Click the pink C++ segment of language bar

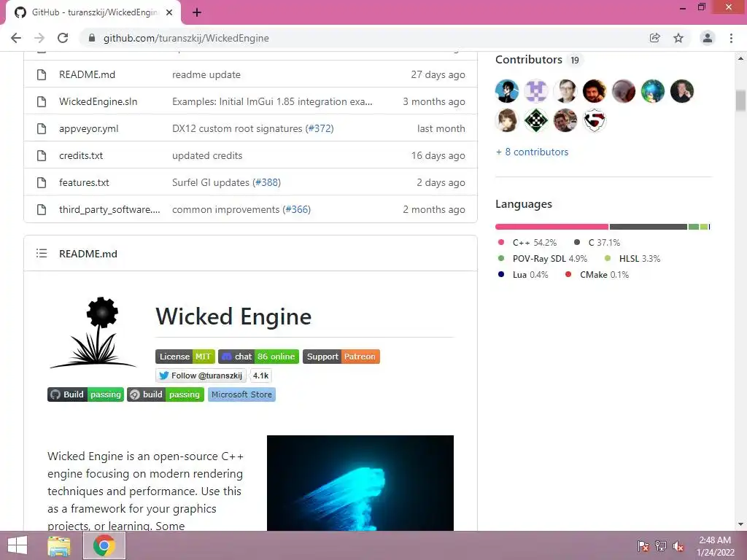tap(551, 227)
